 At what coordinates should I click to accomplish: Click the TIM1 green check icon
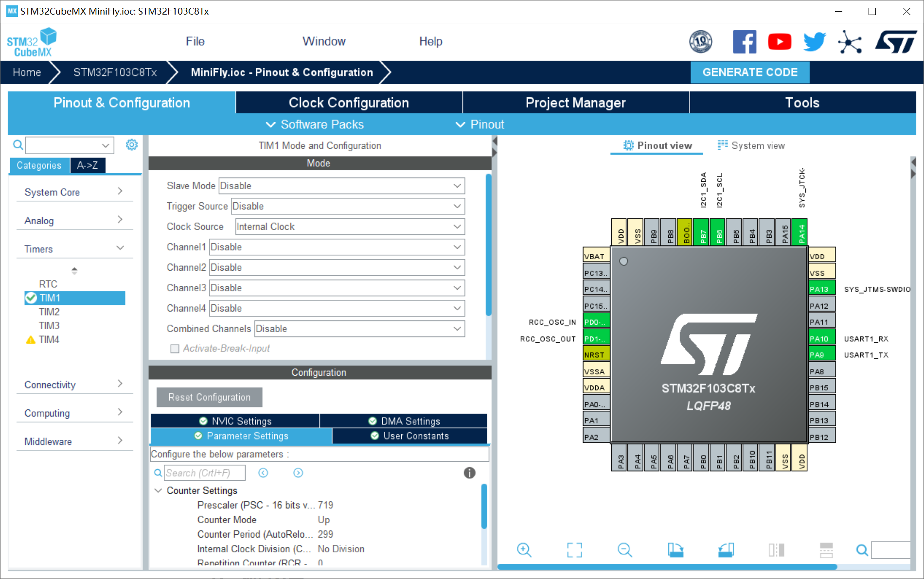[31, 298]
